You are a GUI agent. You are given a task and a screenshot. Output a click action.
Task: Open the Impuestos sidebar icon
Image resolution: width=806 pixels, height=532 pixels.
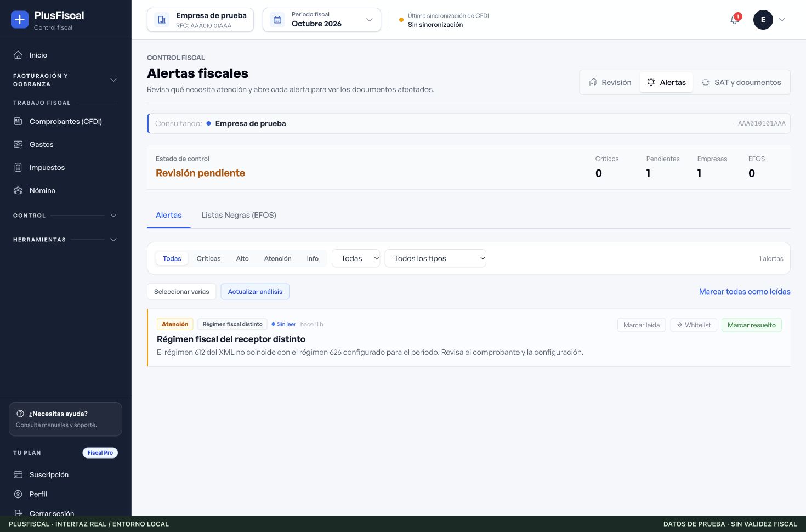click(x=18, y=167)
